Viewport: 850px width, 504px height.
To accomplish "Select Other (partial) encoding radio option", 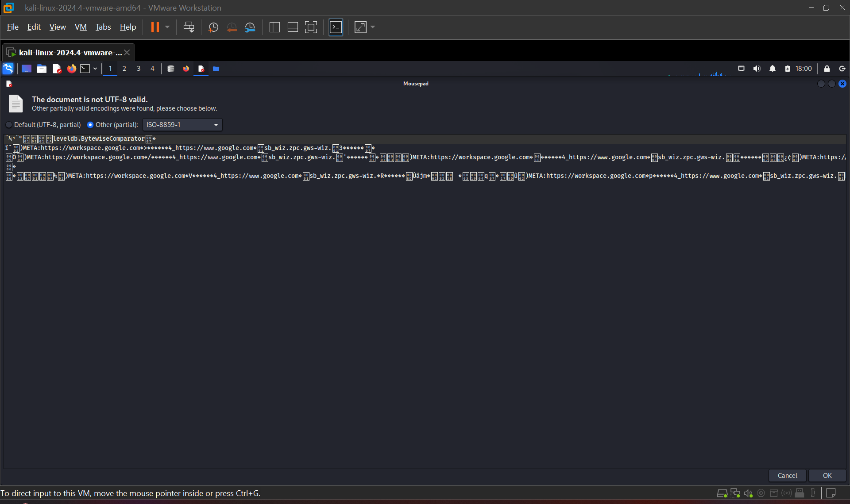I will click(x=113, y=125).
